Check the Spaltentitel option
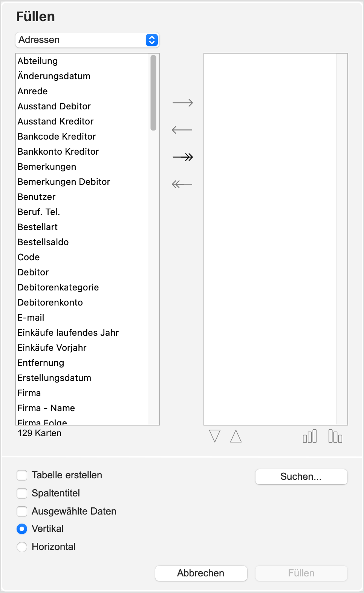 [22, 493]
